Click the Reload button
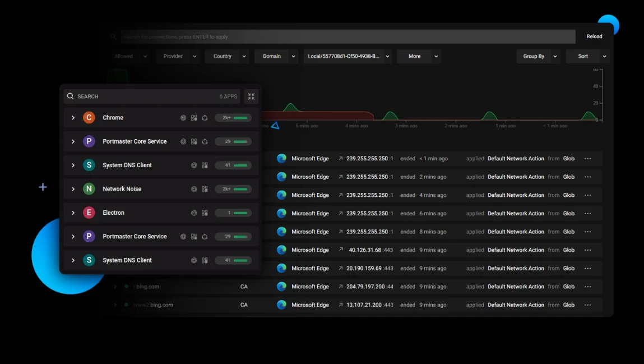The height and width of the screenshot is (364, 644). (x=594, y=36)
